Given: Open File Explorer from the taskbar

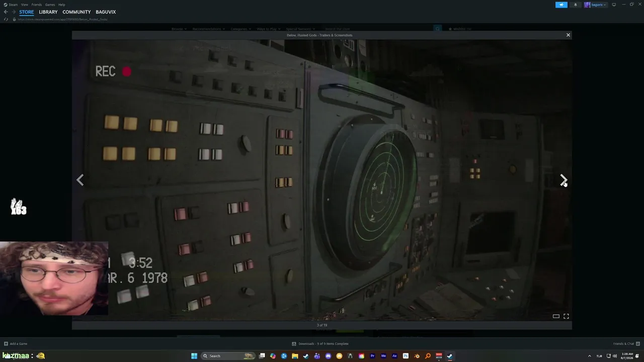Looking at the screenshot, I should point(295,356).
